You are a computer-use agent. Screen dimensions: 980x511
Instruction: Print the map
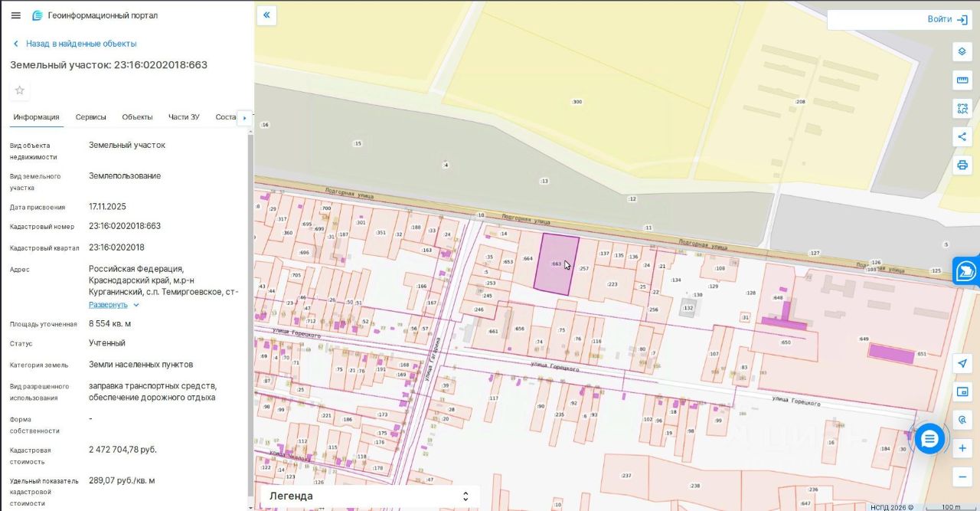(x=962, y=165)
